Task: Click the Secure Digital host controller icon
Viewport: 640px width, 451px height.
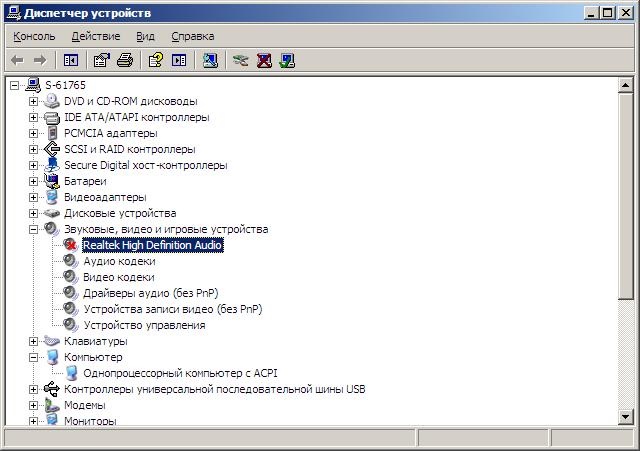Action: tap(52, 165)
